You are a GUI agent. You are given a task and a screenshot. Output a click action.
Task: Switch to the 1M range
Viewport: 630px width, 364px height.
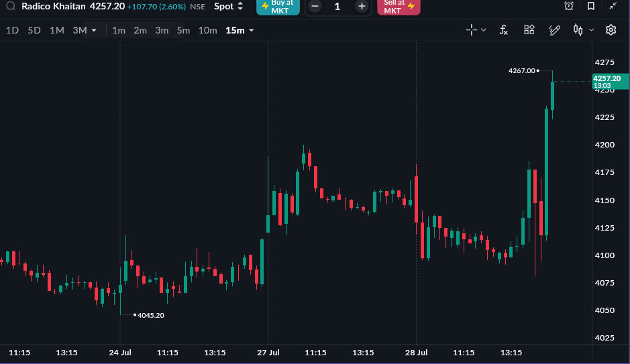56,30
